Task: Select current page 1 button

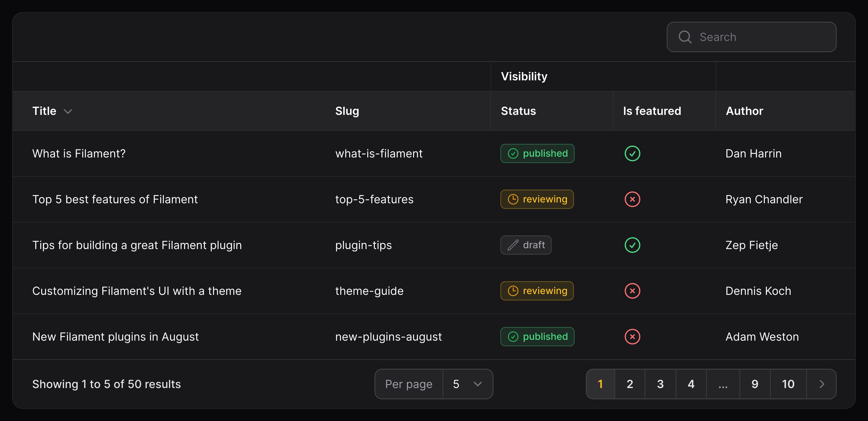Action: [600, 384]
